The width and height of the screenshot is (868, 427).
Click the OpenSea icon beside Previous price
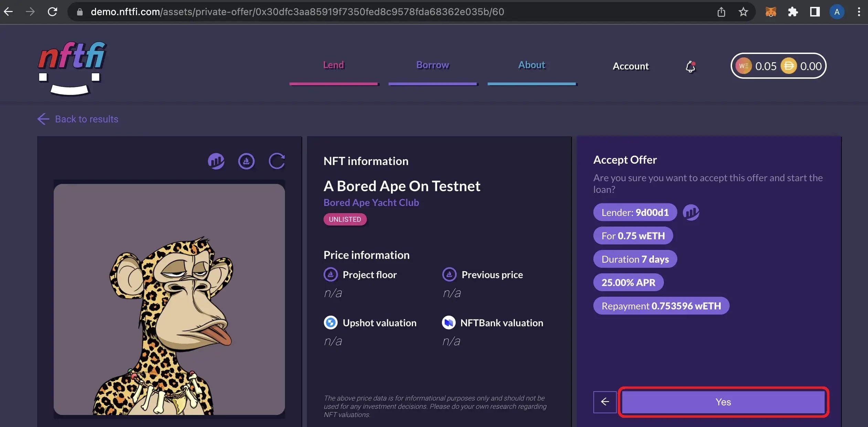click(x=449, y=274)
